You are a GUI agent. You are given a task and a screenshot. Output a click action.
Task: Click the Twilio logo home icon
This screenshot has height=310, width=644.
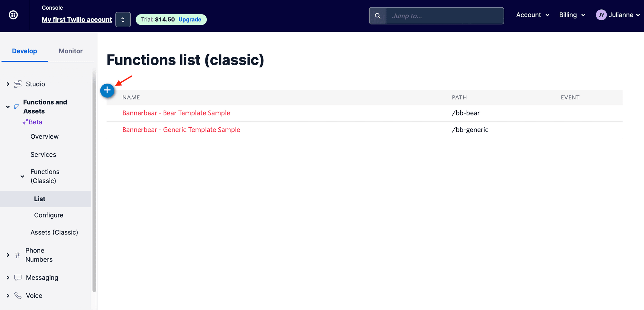coord(13,15)
